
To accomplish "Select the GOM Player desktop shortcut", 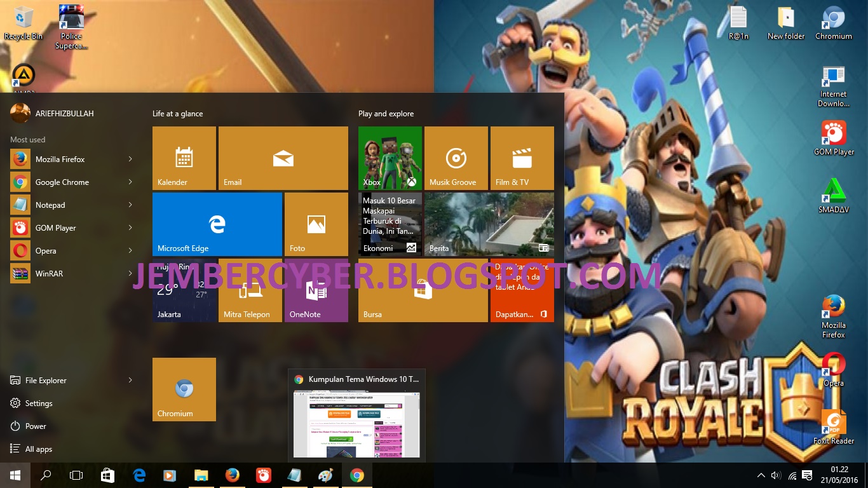I will click(834, 138).
